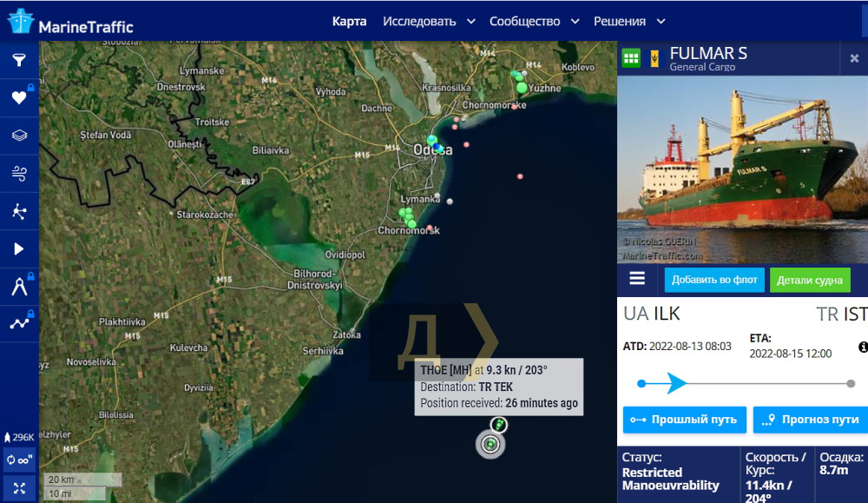Viewport: 868px width, 503px height.
Task: Open the density maps nodes icon
Action: pyautogui.click(x=19, y=211)
